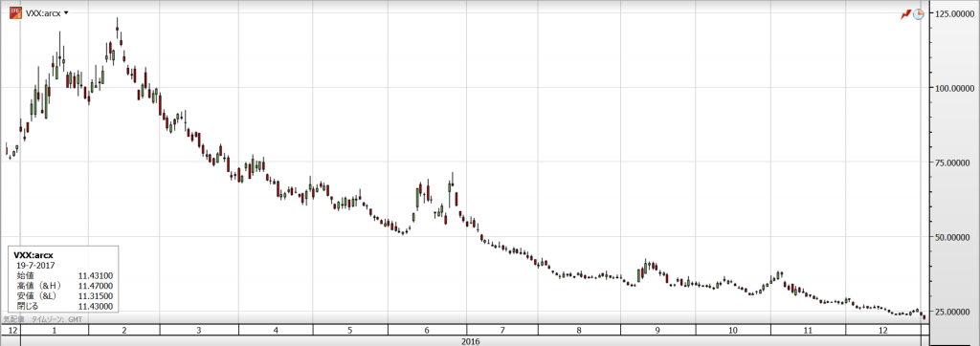This screenshot has width=980, height=346.
Task: Click the bold VXX:arcx title in info box
Action: pyautogui.click(x=33, y=255)
